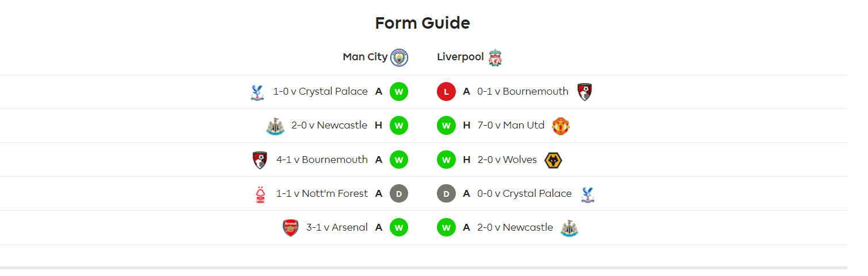The image size is (868, 276).
Task: Open the 2-0 v Wolves match
Action: point(507,160)
